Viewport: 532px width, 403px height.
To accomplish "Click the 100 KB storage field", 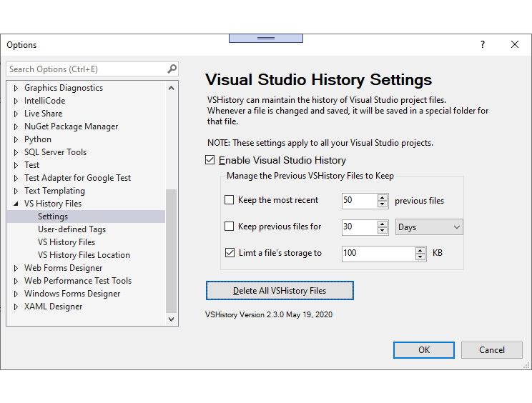I will (x=379, y=253).
